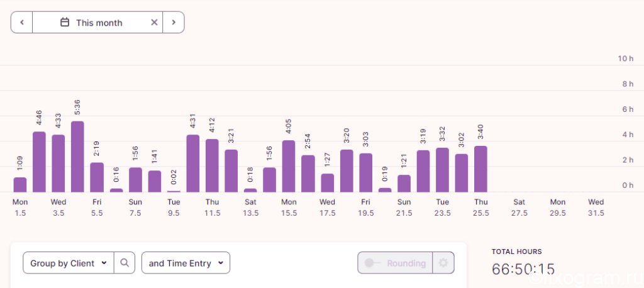Select the Friday 19.5 bar labeled 3:03
The height and width of the screenshot is (288, 644).
(365, 173)
